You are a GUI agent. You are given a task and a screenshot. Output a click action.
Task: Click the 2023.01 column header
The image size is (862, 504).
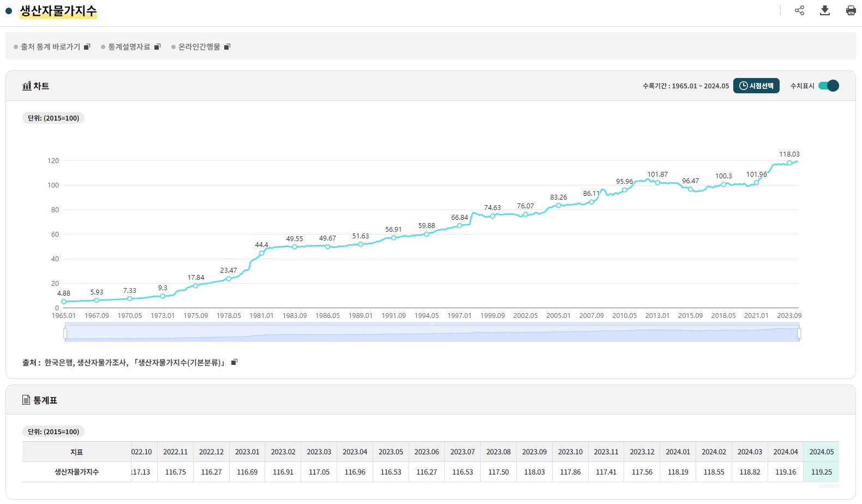click(247, 452)
